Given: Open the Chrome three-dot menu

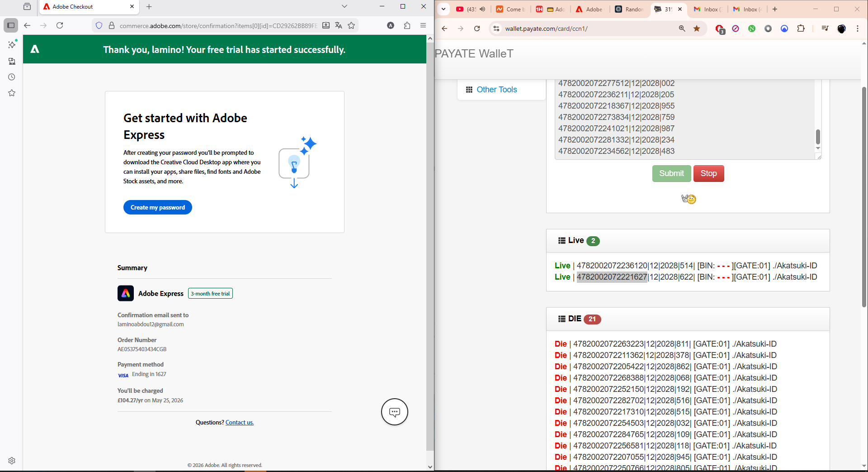Looking at the screenshot, I should click(x=857, y=29).
